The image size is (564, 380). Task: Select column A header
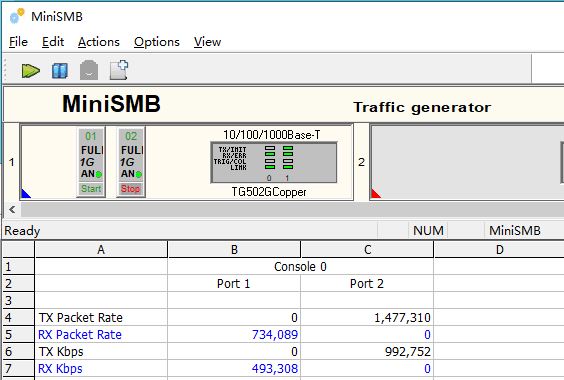[101, 249]
